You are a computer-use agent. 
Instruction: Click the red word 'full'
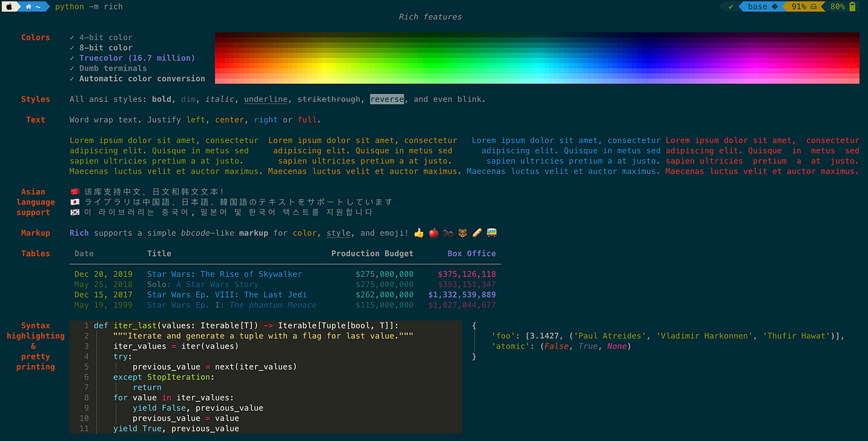click(307, 120)
